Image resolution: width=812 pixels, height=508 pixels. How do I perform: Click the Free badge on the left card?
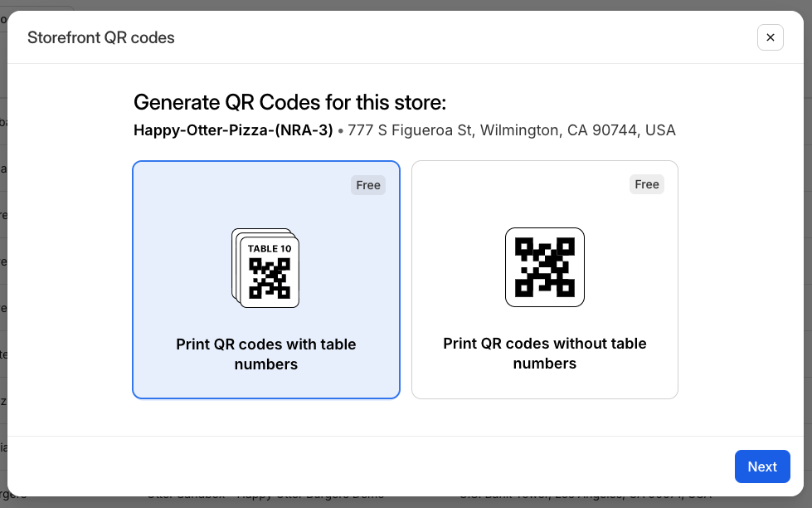[368, 185]
